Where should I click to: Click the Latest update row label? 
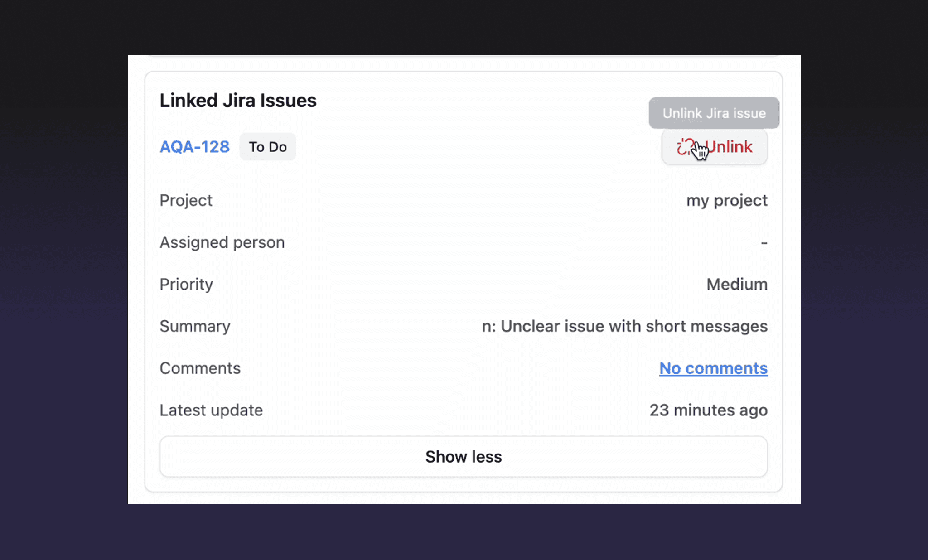pyautogui.click(x=211, y=410)
